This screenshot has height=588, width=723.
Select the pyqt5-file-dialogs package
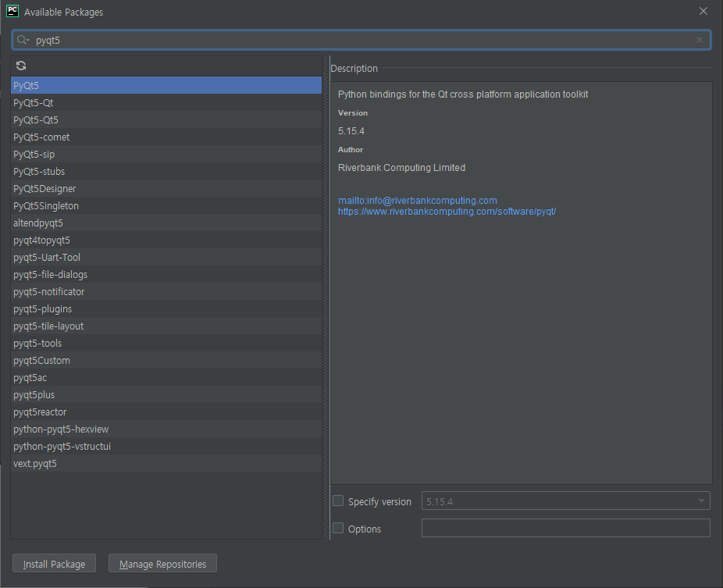tap(166, 274)
